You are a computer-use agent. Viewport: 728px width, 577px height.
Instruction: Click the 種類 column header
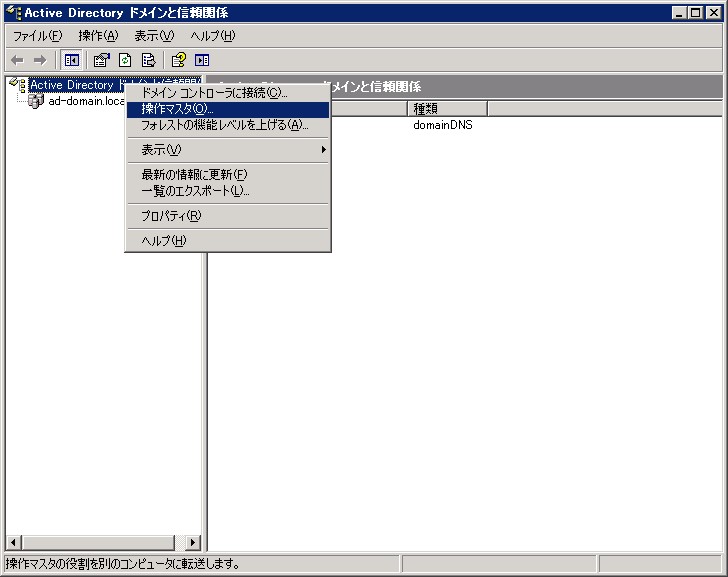click(x=447, y=109)
